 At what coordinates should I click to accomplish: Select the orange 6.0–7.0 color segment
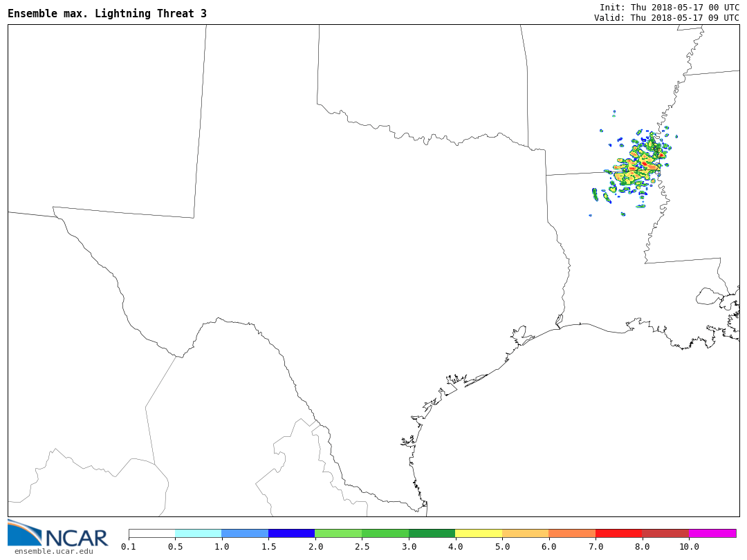coord(572,533)
